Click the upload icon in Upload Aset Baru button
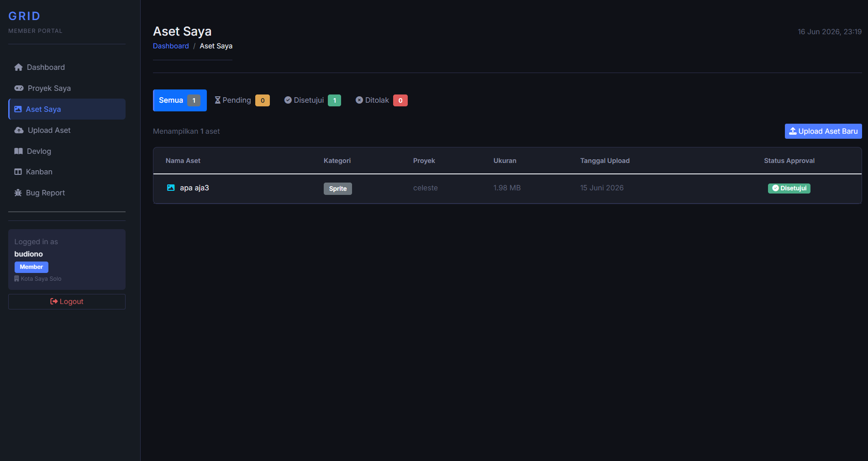 pos(793,131)
